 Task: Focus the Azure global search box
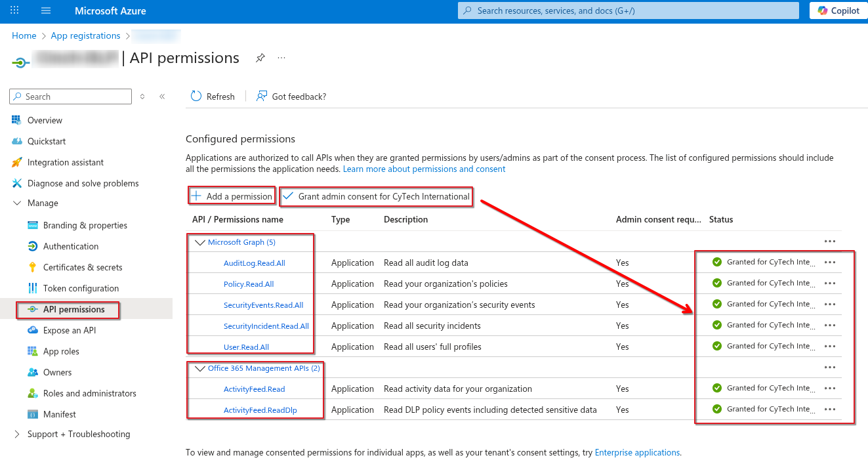click(629, 11)
